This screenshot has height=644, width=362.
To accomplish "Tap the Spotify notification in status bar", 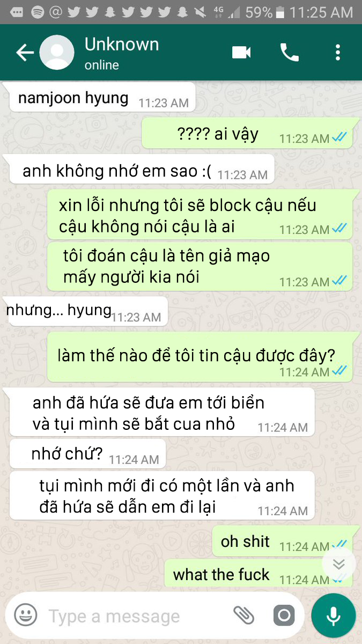I will pyautogui.click(x=38, y=12).
